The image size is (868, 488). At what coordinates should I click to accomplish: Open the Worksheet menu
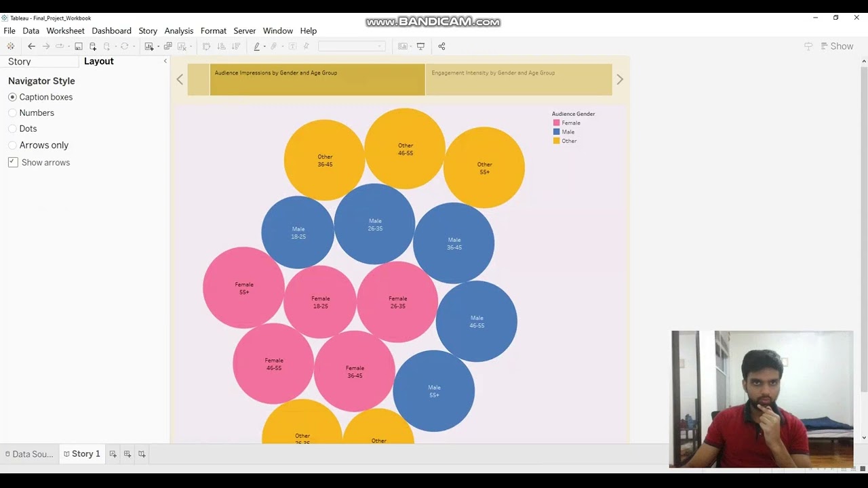coord(65,30)
